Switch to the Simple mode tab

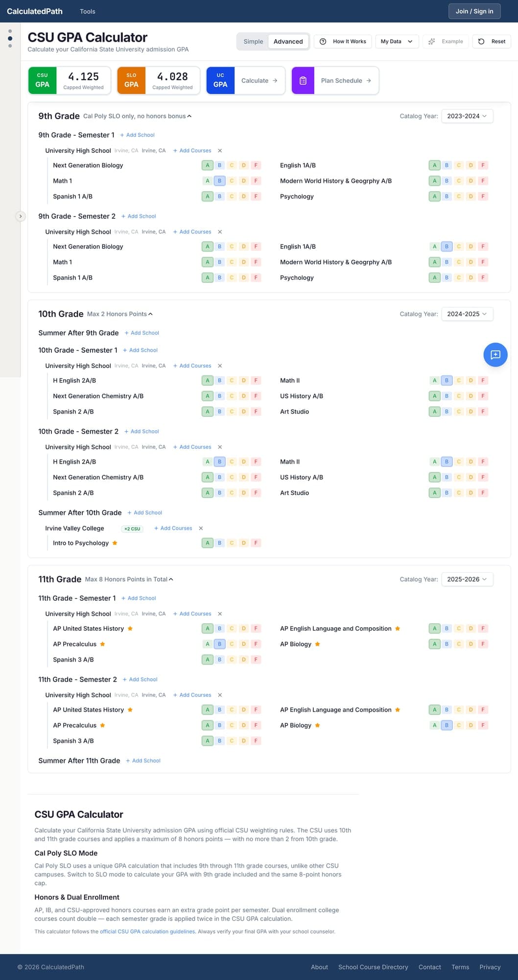pyautogui.click(x=253, y=42)
